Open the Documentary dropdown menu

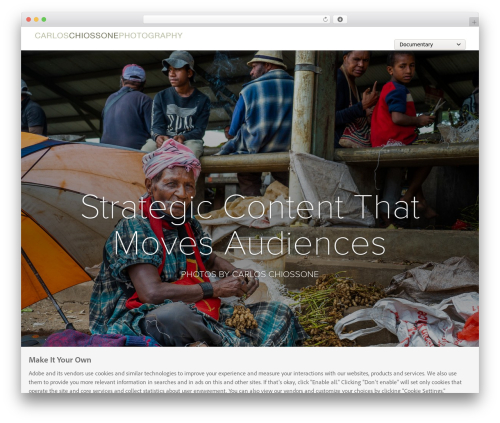(x=430, y=44)
